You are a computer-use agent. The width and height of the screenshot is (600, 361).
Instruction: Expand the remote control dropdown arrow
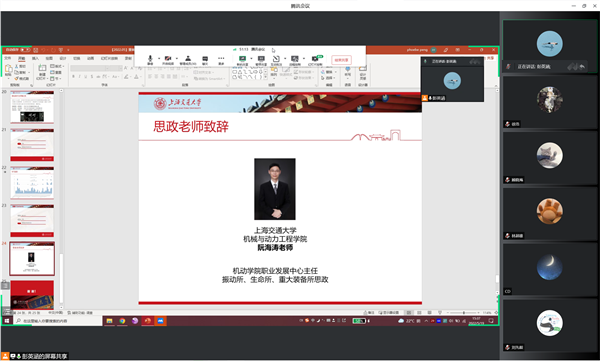(x=304, y=59)
